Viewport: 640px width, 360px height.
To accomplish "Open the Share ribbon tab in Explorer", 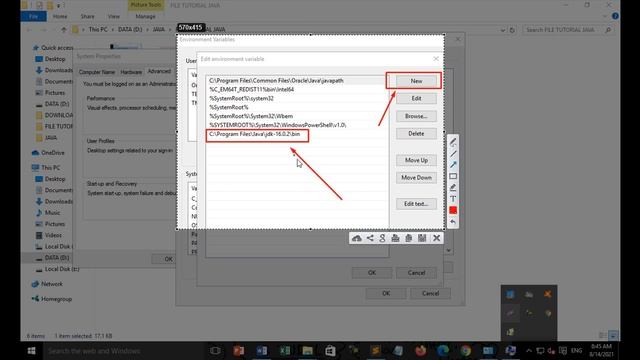I will click(87, 16).
